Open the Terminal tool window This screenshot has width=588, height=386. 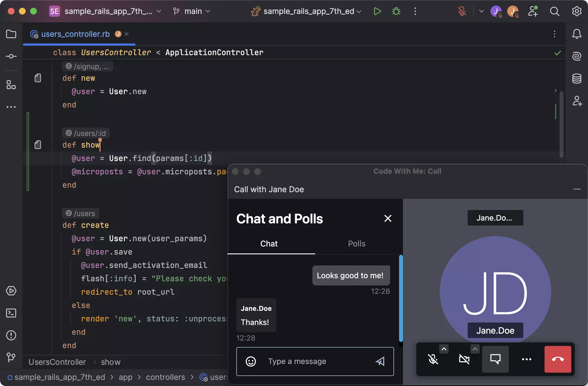[11, 313]
